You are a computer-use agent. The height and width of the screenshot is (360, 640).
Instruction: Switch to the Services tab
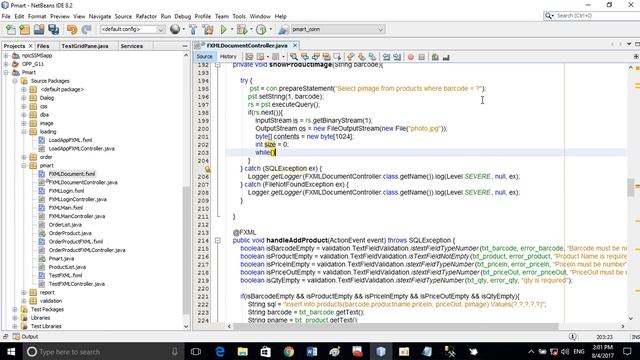[x=131, y=46]
